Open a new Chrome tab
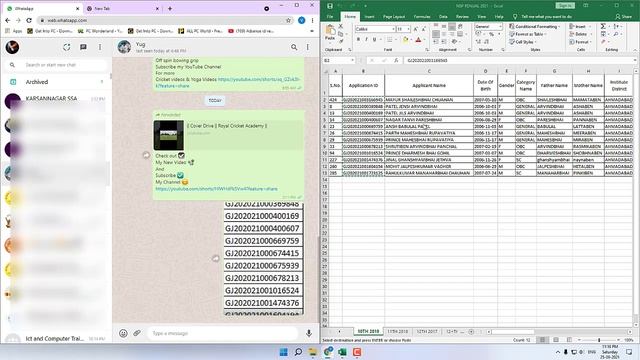Image resolution: width=640 pixels, height=360 pixels. tap(170, 8)
